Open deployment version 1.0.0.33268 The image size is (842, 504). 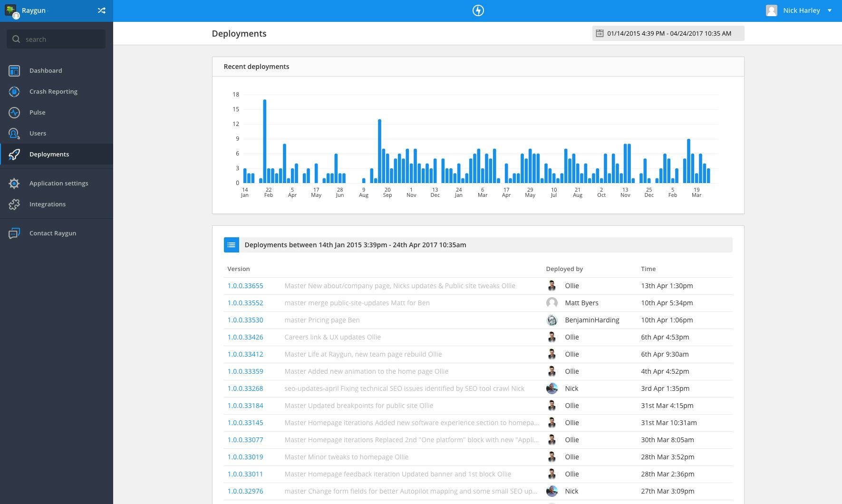pyautogui.click(x=245, y=388)
